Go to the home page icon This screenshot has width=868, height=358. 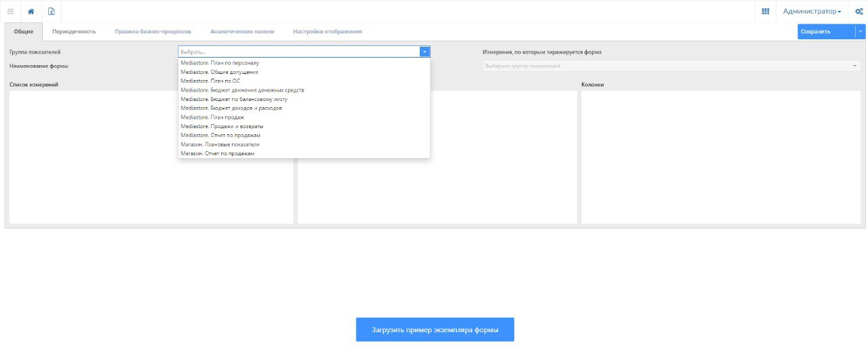31,12
